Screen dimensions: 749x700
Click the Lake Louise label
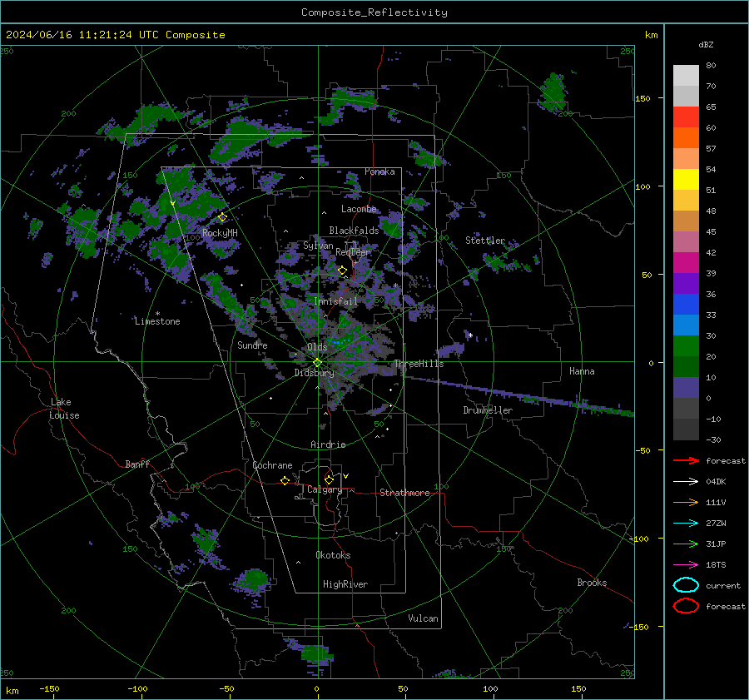(64, 409)
